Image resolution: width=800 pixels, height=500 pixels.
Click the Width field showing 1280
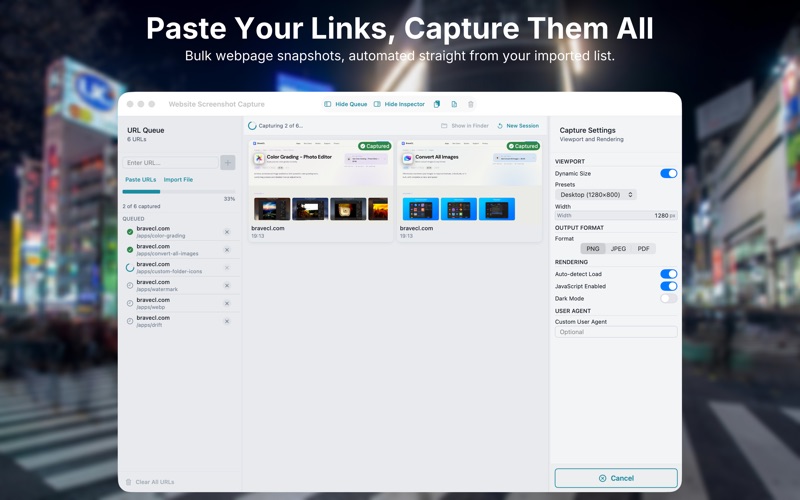(616, 216)
